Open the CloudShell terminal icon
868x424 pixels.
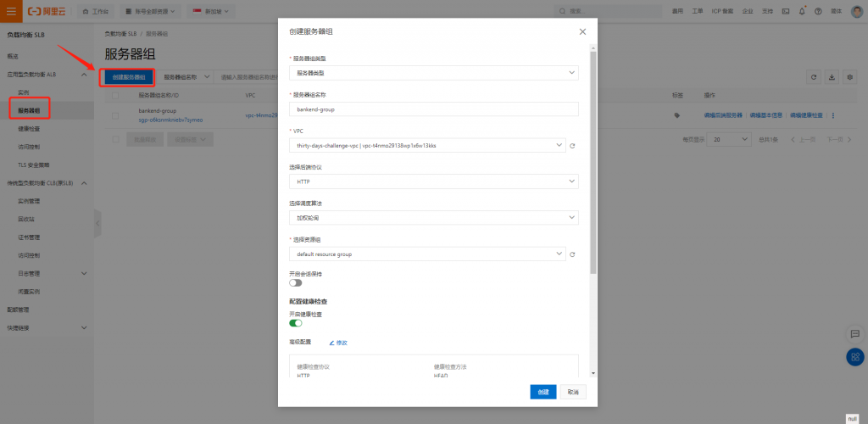[x=786, y=11]
